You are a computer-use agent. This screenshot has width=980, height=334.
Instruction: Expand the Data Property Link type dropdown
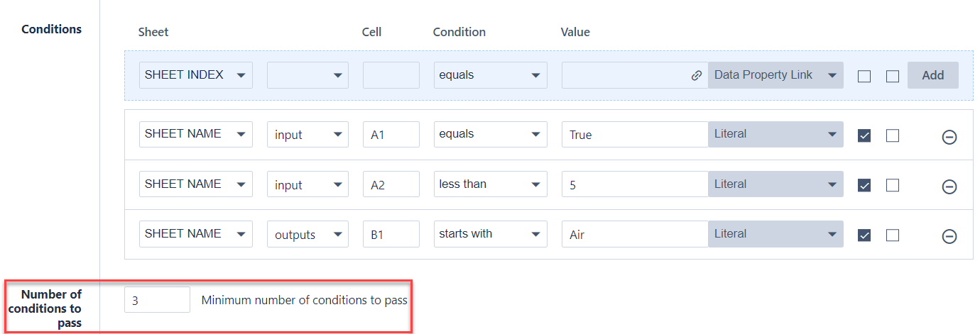click(x=775, y=75)
